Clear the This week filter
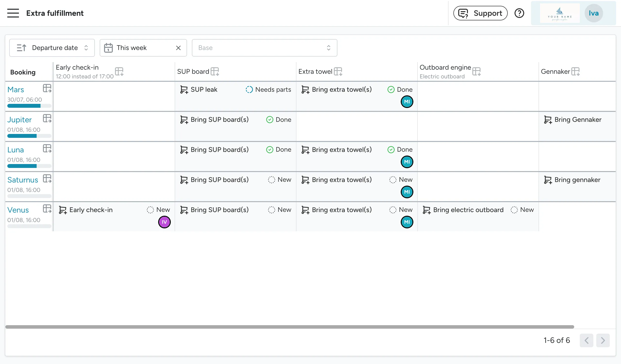 click(178, 48)
